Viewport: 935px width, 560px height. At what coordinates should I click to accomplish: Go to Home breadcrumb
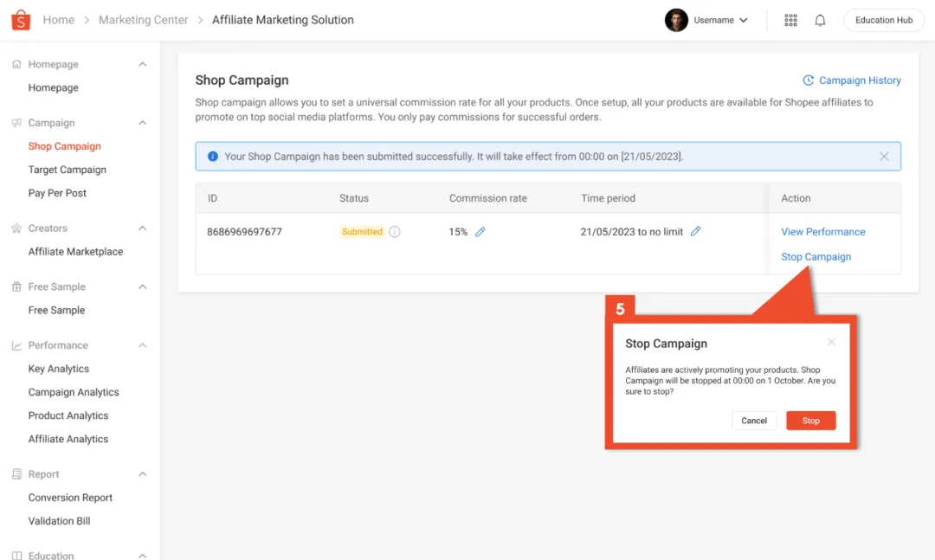pos(59,20)
